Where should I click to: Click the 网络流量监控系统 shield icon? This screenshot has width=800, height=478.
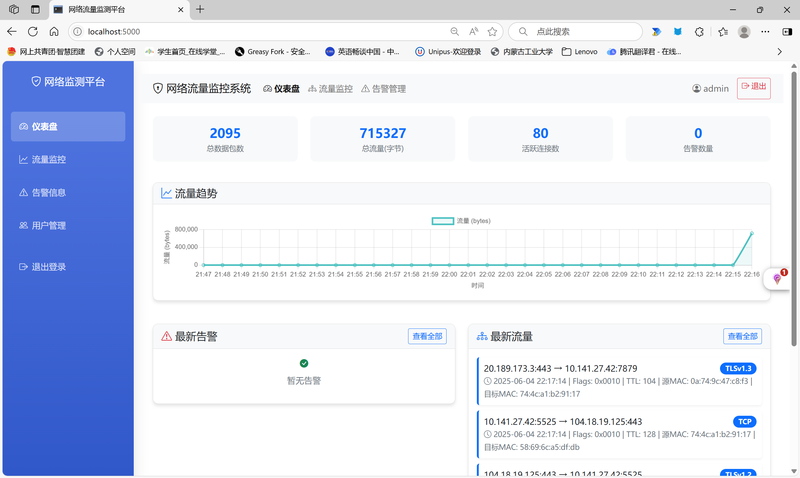pyautogui.click(x=158, y=88)
